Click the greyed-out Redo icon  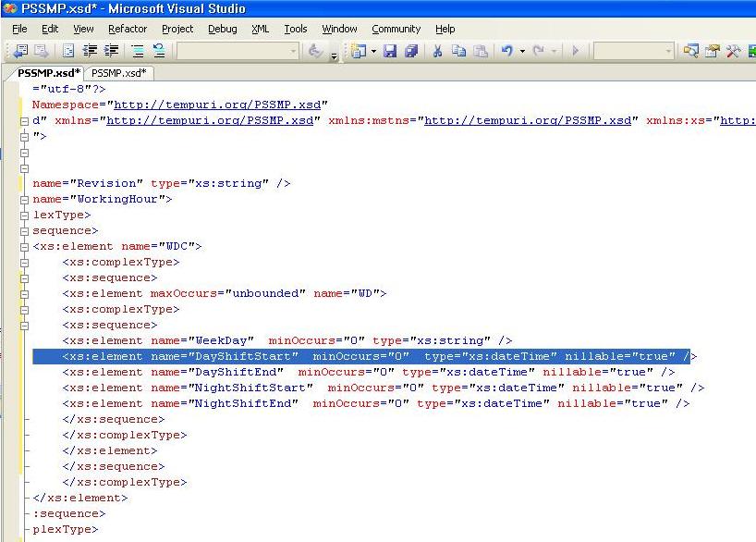(x=539, y=50)
